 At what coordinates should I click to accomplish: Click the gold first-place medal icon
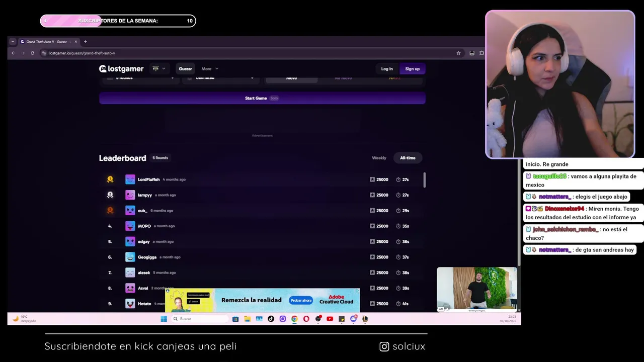point(110,179)
